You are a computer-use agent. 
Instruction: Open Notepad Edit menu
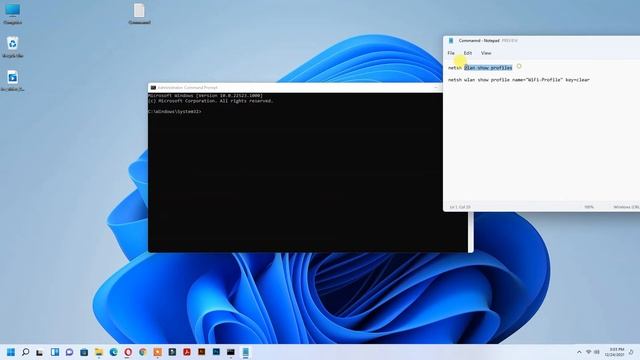click(468, 53)
